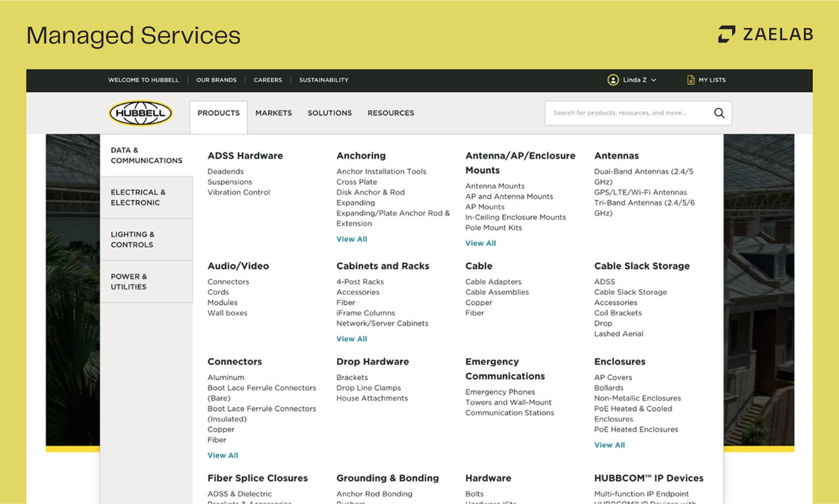Open Welcome to Hubbell link
Image resolution: width=839 pixels, height=504 pixels.
144,80
